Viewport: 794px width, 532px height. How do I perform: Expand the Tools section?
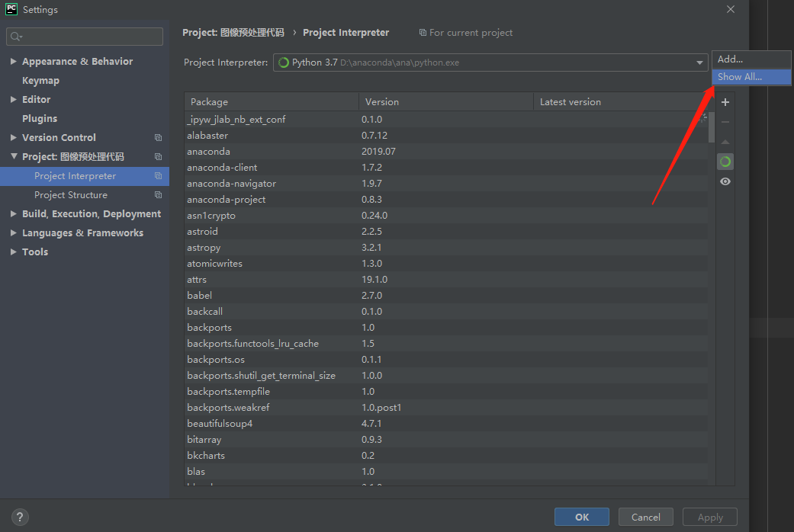(x=14, y=252)
